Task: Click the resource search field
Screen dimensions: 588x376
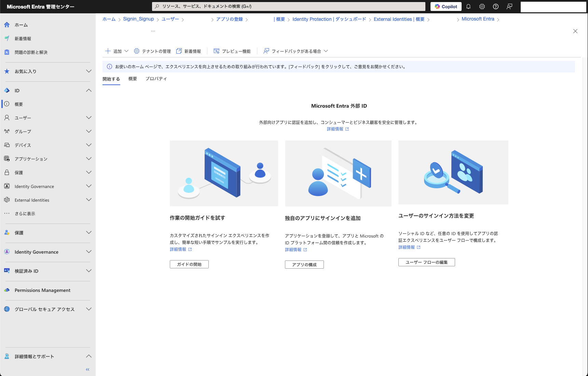Action: (x=289, y=6)
